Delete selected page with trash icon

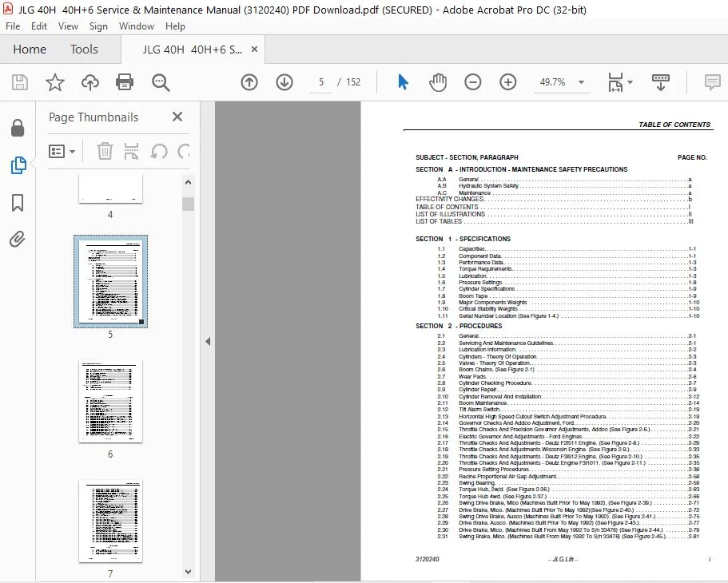click(105, 151)
